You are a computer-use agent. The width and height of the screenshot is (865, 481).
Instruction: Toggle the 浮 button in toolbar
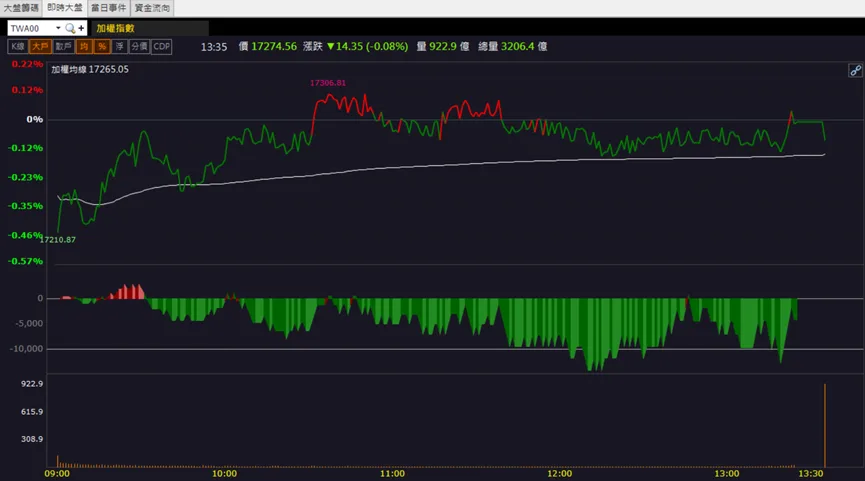pos(120,46)
